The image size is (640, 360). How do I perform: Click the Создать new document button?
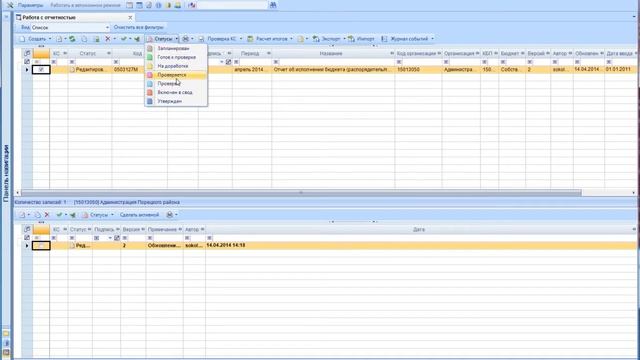(x=33, y=39)
